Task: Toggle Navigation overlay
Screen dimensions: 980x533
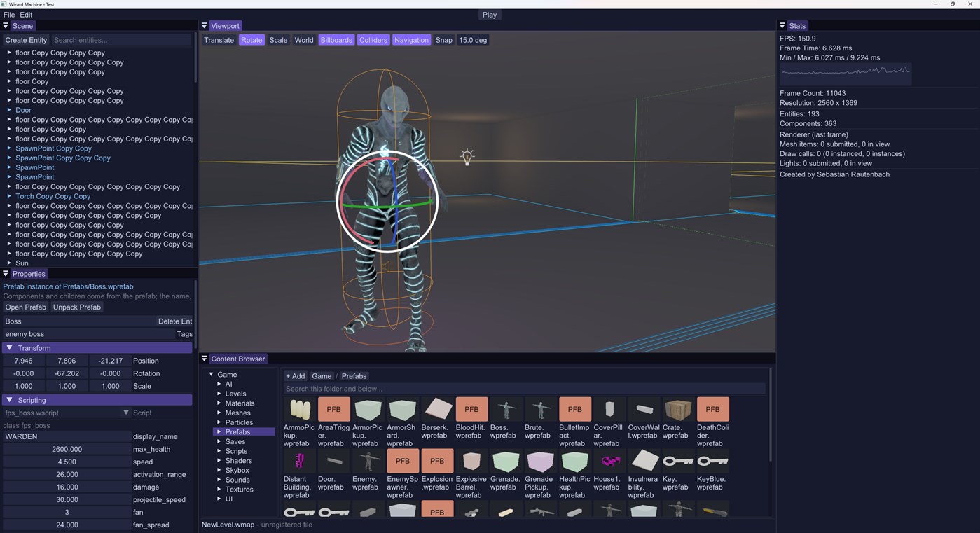Action: point(411,40)
